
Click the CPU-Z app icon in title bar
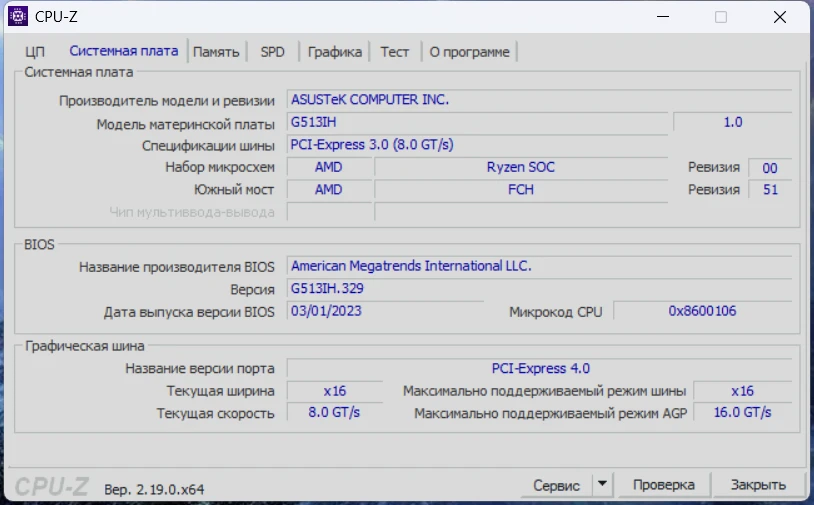pos(18,16)
